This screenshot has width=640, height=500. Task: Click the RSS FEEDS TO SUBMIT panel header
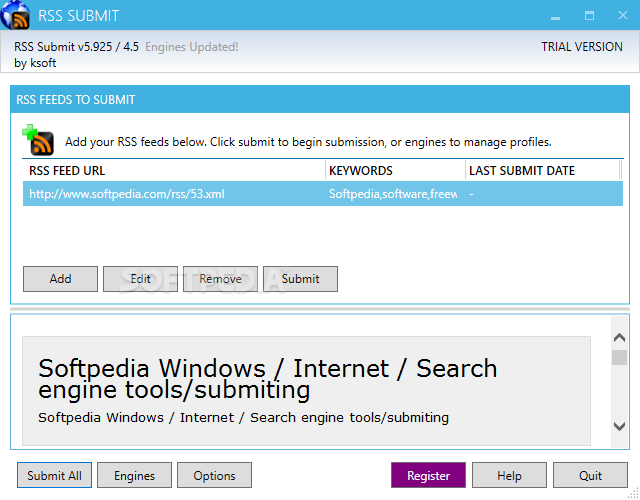(x=320, y=99)
